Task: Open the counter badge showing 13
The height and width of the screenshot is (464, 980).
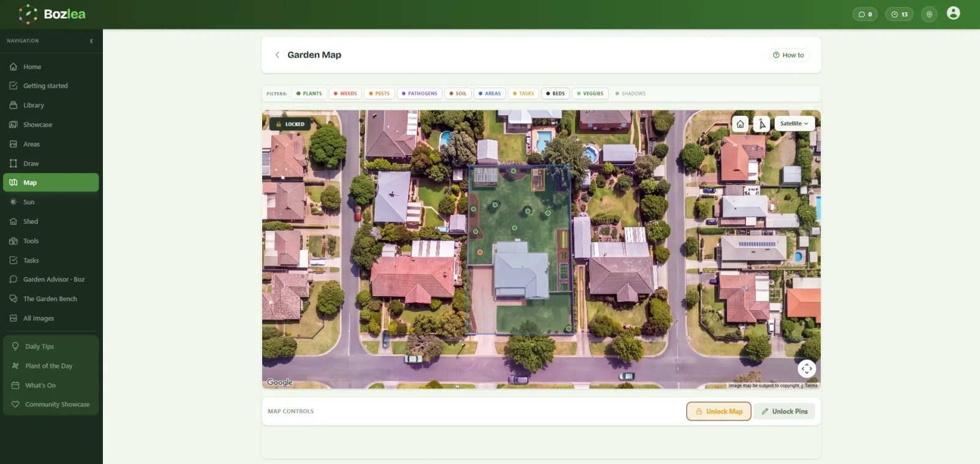Action: [x=899, y=14]
